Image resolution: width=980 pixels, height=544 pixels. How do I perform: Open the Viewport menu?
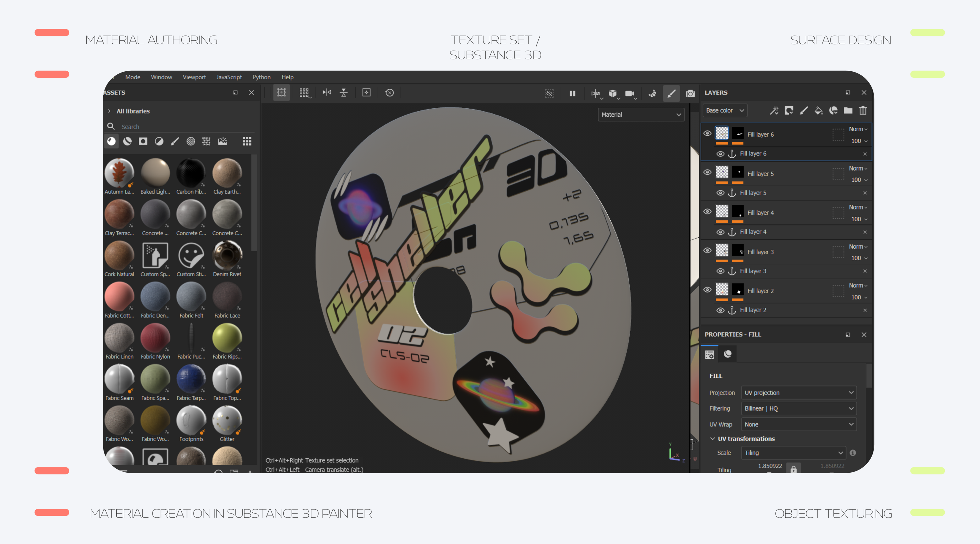tap(194, 77)
